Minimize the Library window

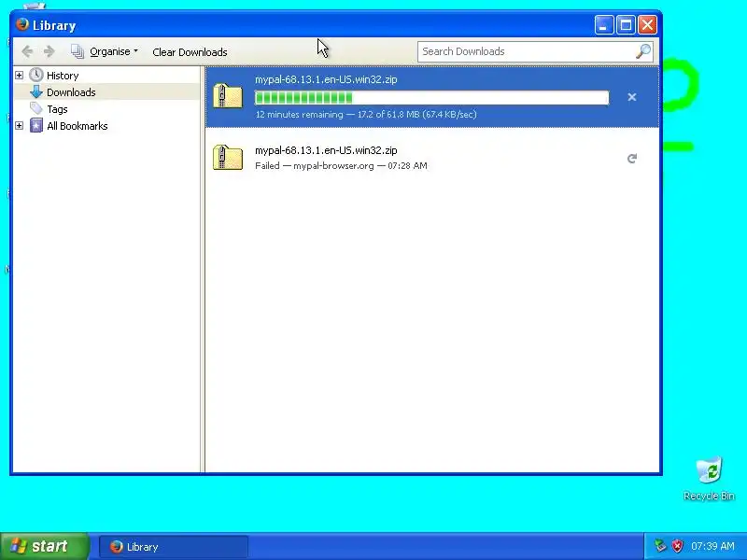click(603, 25)
